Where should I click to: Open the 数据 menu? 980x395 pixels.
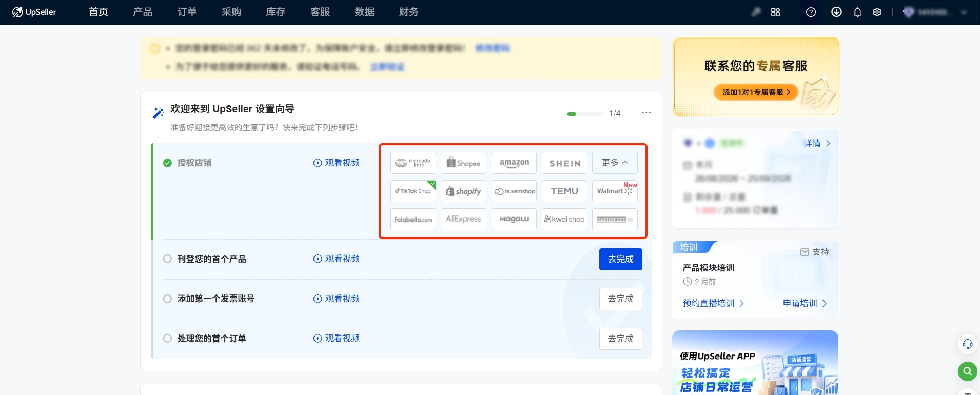point(364,12)
